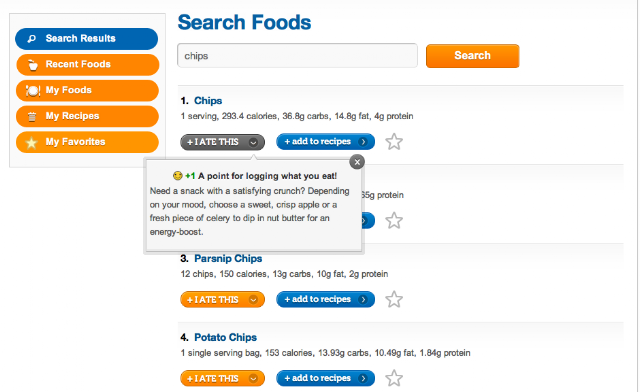Viewport: 640px width, 392px height.
Task: Favorite the second result with its star
Action: pyautogui.click(x=394, y=220)
